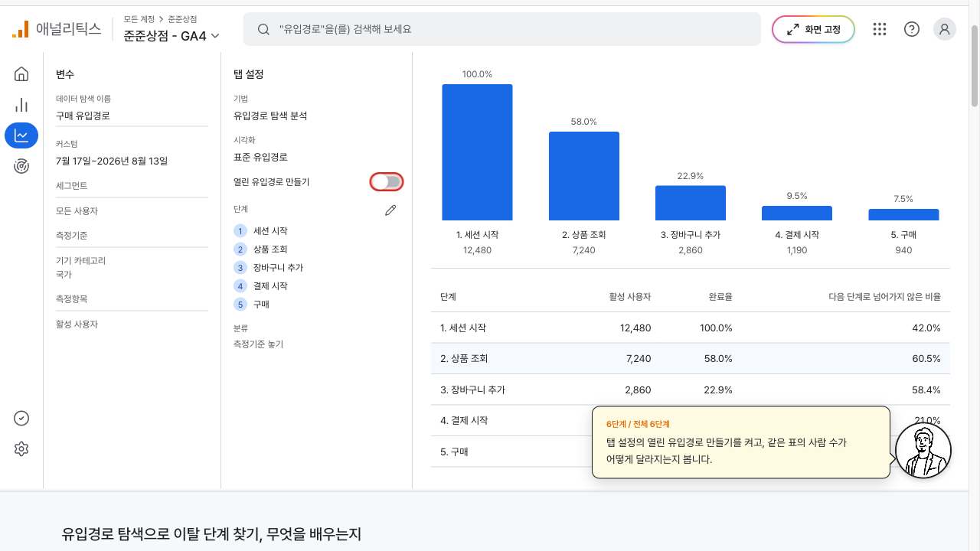Click the page vertical scrollbar
The width and height of the screenshot is (980, 551).
click(x=975, y=65)
